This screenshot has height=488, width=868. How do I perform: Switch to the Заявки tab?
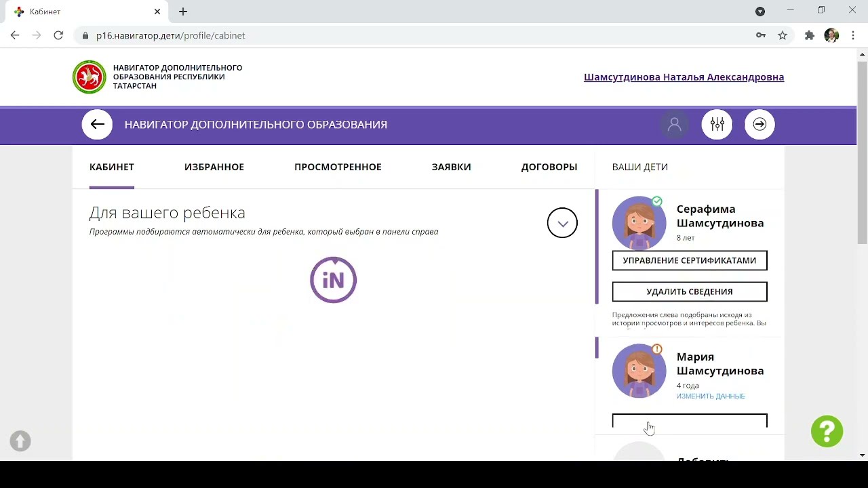tap(452, 167)
